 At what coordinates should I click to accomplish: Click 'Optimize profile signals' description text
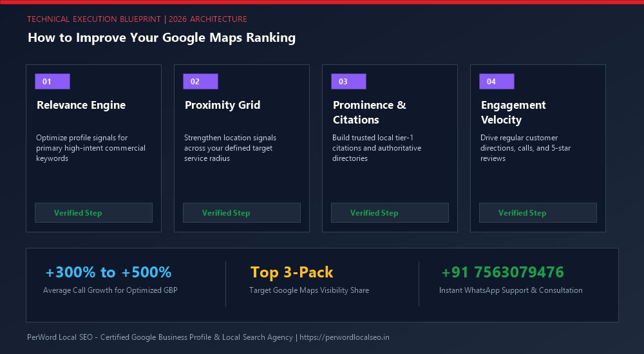(x=91, y=148)
